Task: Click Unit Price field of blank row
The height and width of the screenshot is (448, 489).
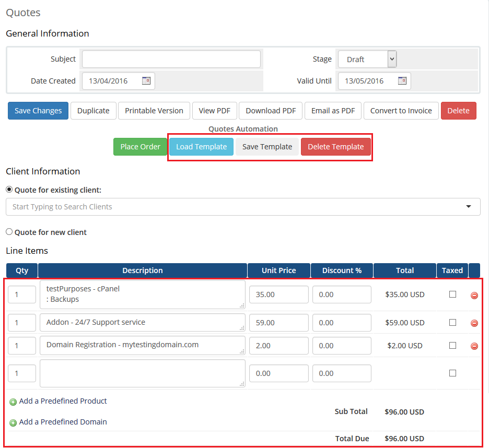Action: (279, 373)
